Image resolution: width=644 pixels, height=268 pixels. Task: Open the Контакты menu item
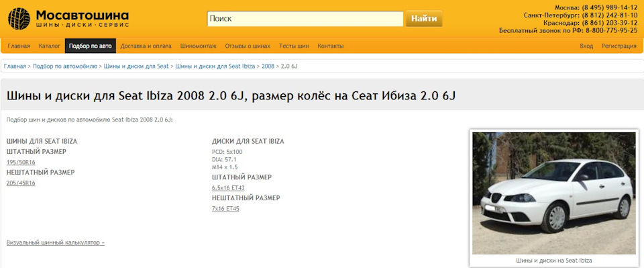[x=330, y=46]
